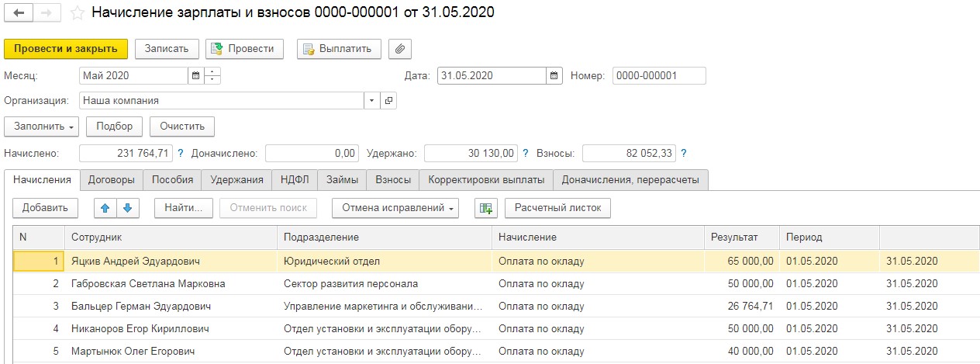Open the organization form using open icon
The width and height of the screenshot is (980, 364).
point(389,101)
